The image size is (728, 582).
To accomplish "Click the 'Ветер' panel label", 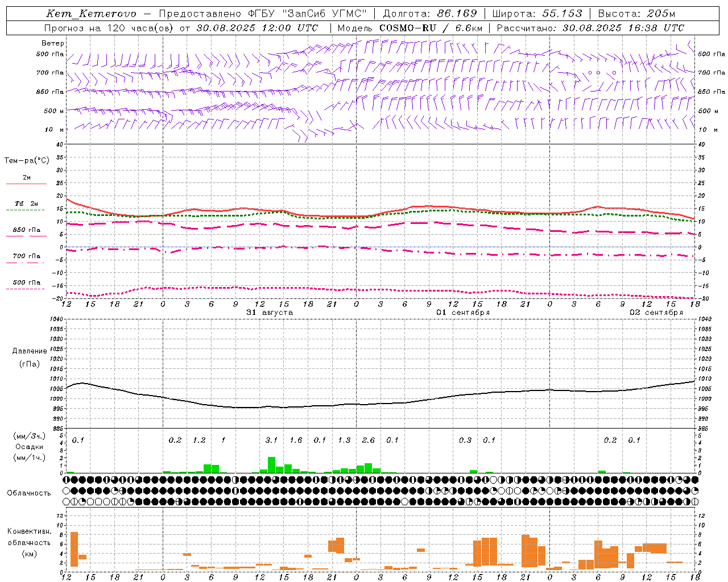I will 53,43.
